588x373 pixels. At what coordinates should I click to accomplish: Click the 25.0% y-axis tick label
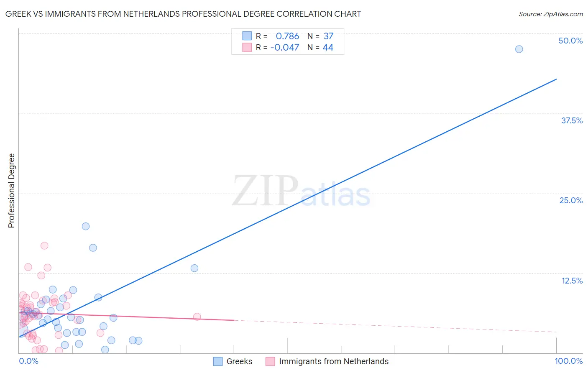click(x=571, y=200)
